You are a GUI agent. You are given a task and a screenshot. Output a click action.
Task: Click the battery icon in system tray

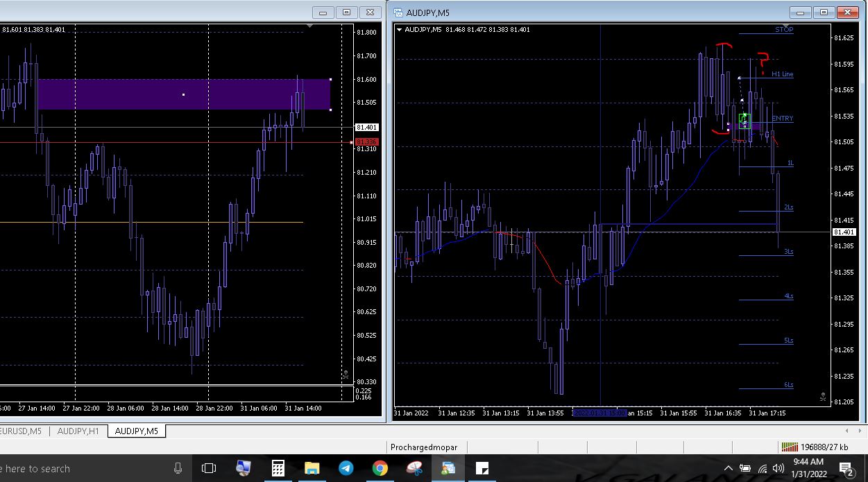pos(746,469)
